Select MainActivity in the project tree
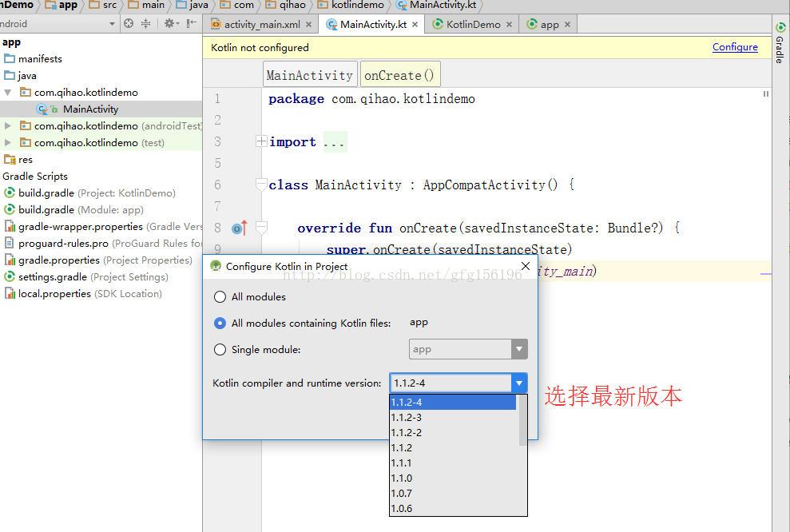Screen dimensions: 790x532 click(101, 109)
